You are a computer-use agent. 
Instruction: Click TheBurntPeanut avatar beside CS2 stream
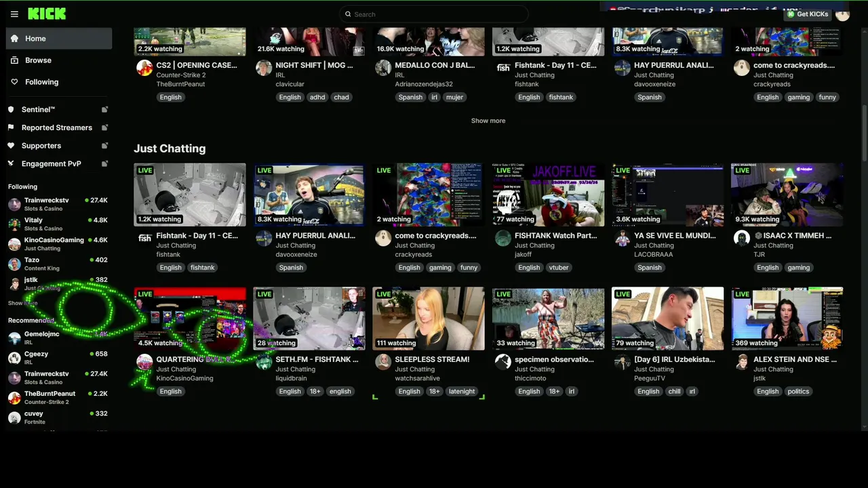pos(144,68)
